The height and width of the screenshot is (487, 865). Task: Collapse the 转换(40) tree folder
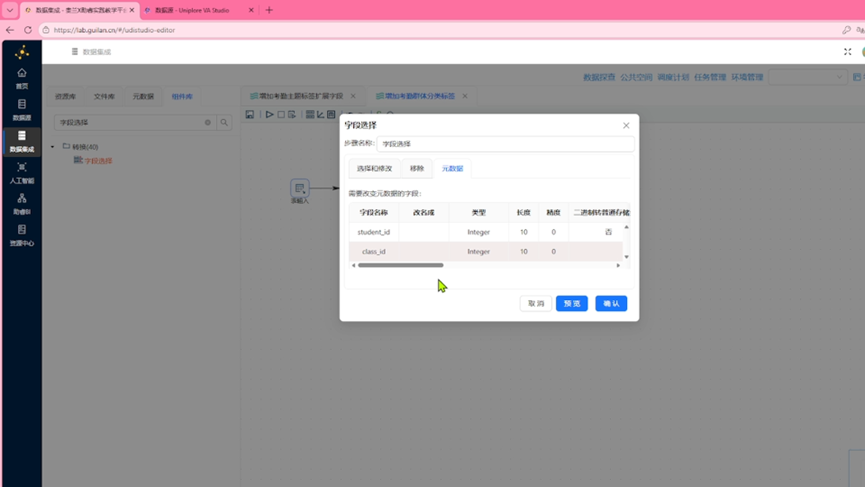[52, 147]
